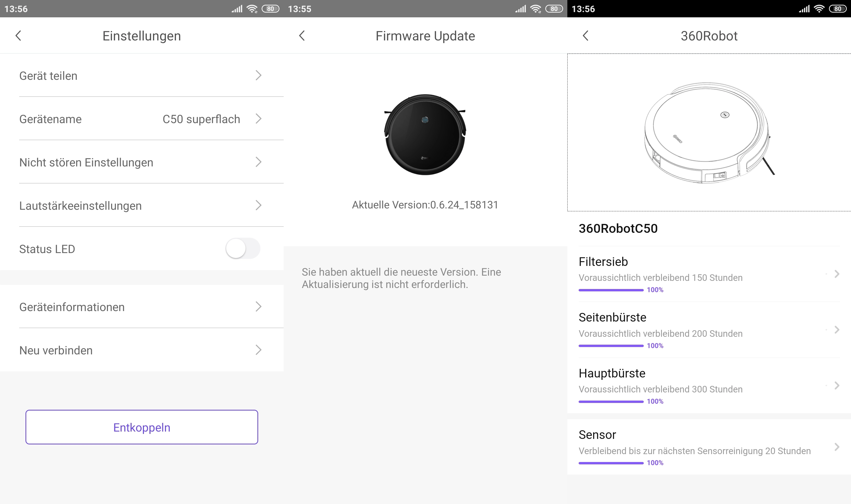Screen dimensions: 851x504
Task: Tap the Wi-Fi icon in Einstellungen status bar
Action: coord(252,9)
